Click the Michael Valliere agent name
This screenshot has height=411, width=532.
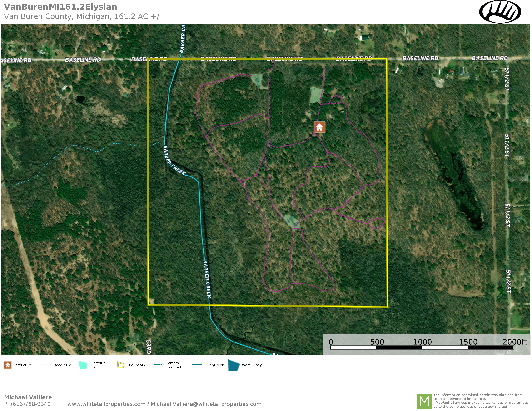(x=28, y=397)
